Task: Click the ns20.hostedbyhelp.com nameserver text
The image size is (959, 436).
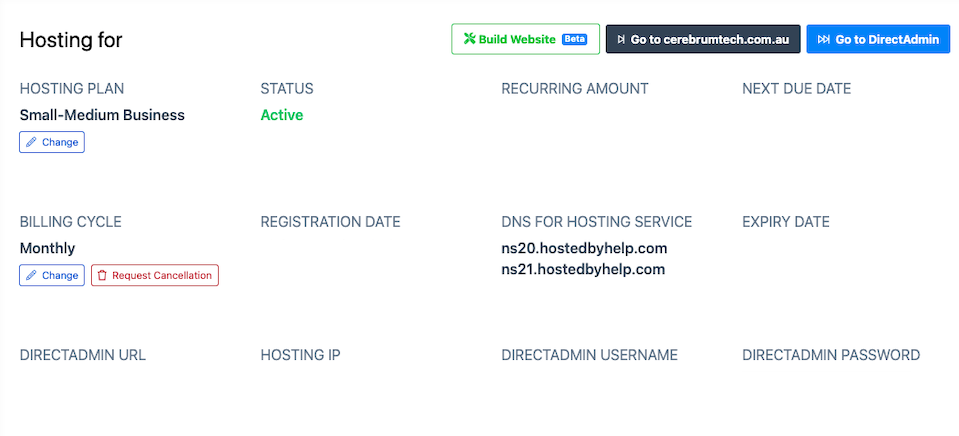Action: point(584,248)
